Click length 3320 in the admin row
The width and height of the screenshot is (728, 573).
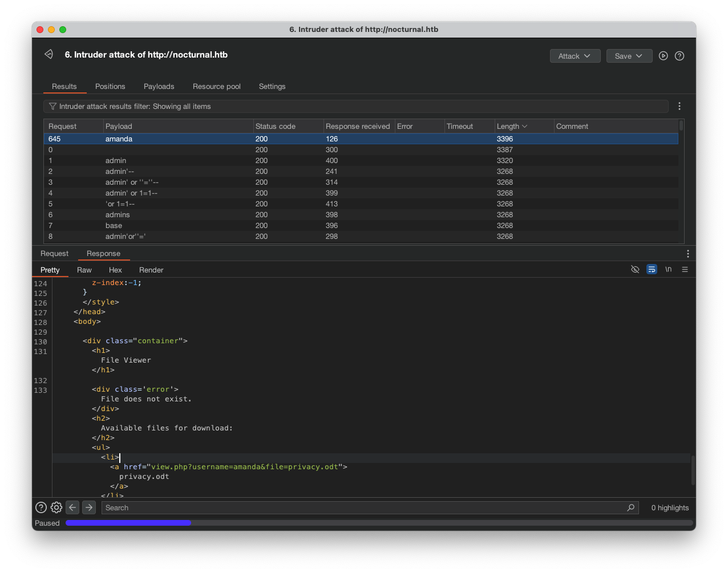(x=504, y=161)
